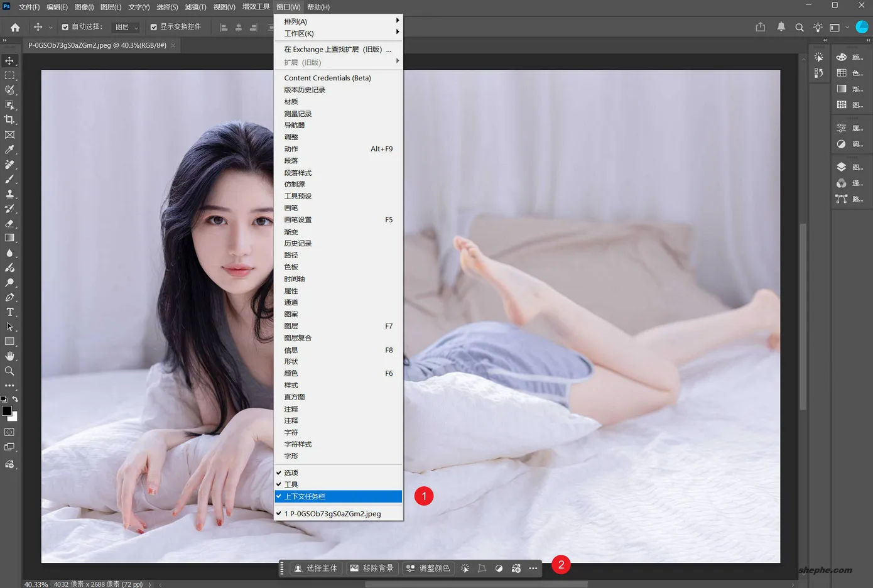Uncheck the 工具 window menu entry
This screenshot has height=588, width=873.
(339, 484)
